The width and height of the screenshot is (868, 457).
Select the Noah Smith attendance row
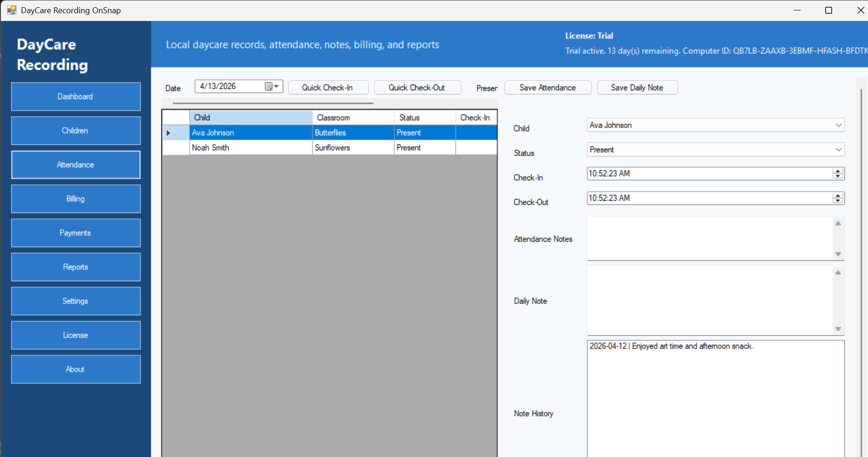point(250,148)
